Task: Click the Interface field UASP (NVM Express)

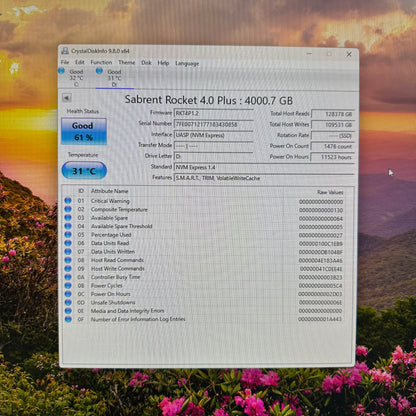Action: tap(214, 135)
